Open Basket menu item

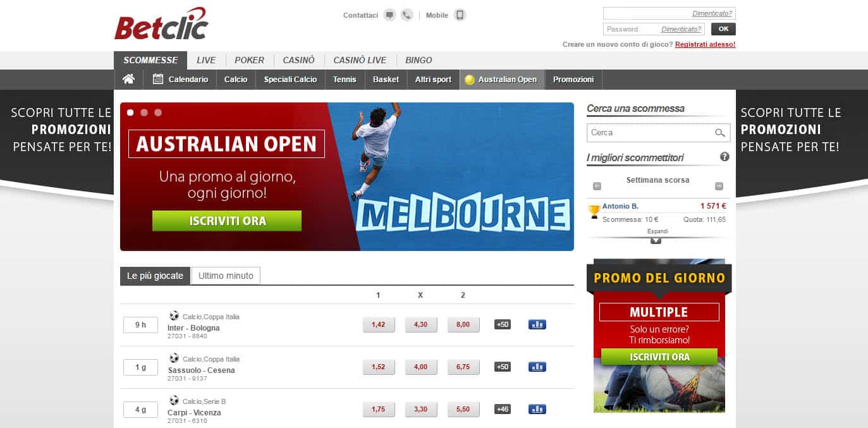pyautogui.click(x=386, y=80)
